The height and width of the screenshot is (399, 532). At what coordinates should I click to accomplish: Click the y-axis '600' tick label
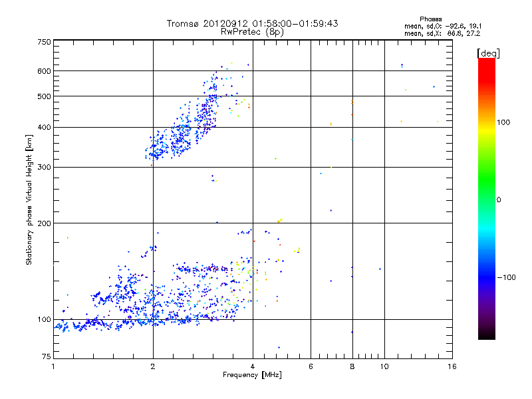point(44,71)
